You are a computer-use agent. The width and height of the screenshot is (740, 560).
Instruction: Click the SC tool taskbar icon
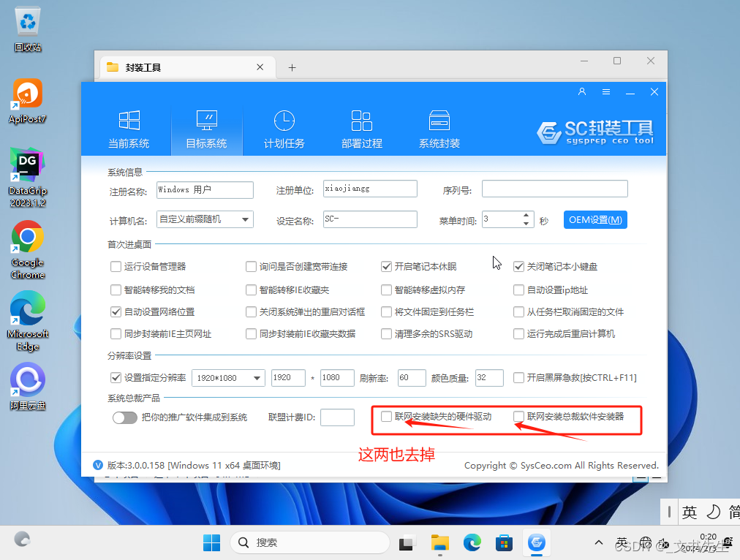point(537,542)
